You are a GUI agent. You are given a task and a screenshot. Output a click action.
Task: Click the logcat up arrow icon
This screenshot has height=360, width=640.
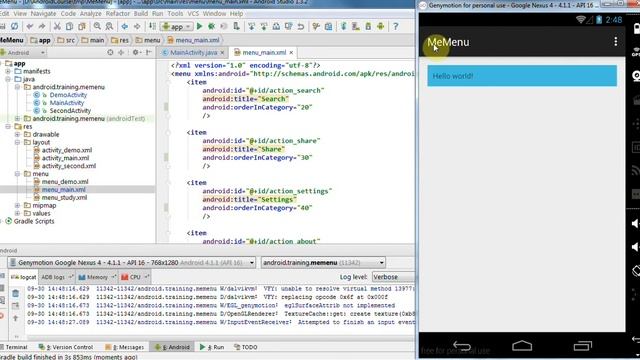pyautogui.click(x=16, y=318)
